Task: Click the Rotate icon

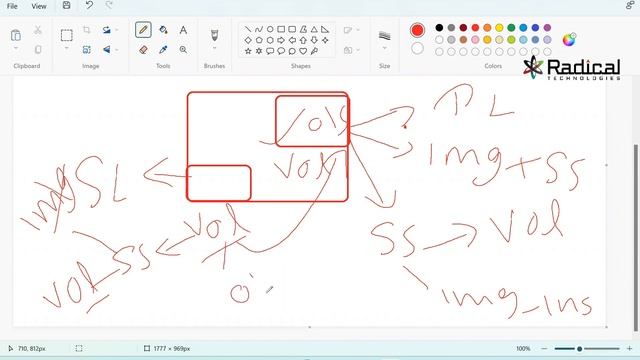Action: [107, 30]
